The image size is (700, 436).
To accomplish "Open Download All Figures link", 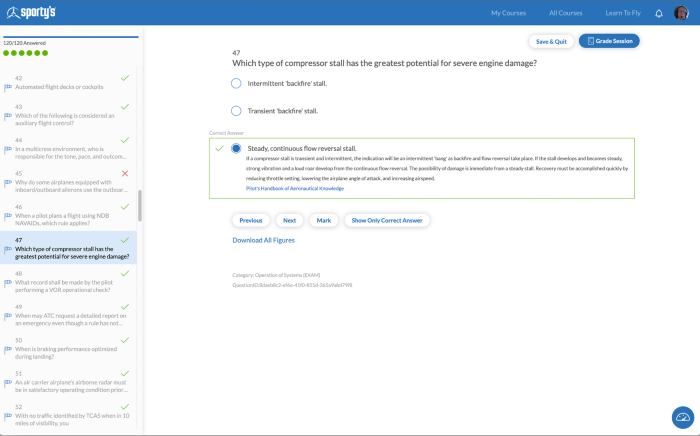I will [263, 240].
